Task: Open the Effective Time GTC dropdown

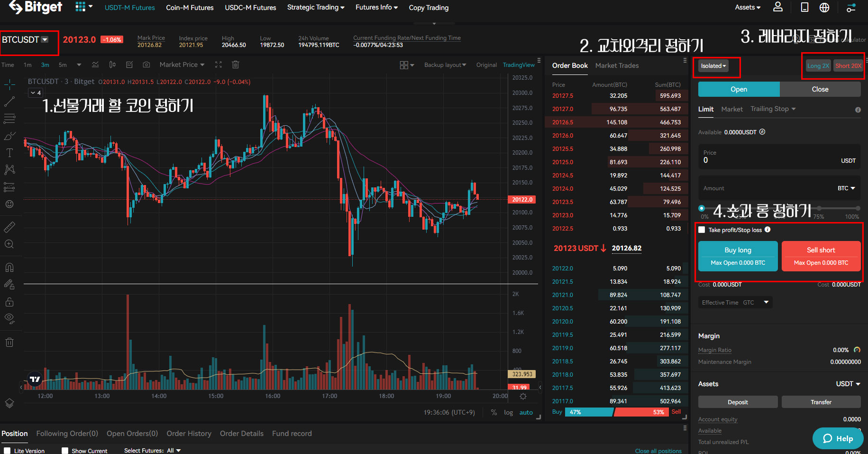Action: point(735,303)
